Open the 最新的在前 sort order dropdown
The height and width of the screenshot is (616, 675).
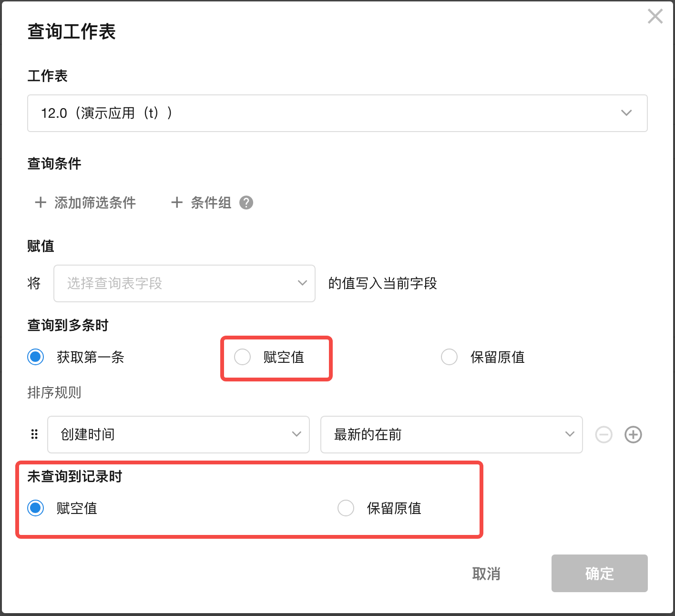point(451,434)
